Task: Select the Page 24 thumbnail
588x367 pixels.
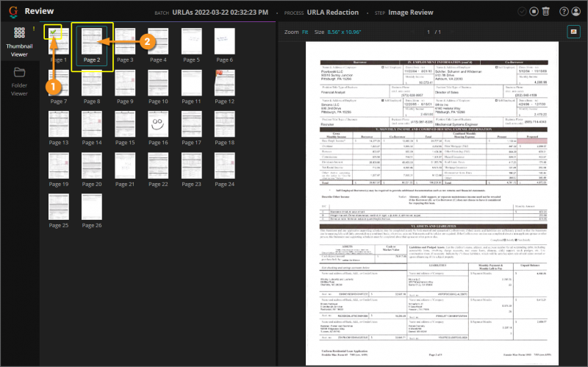Action: click(225, 166)
